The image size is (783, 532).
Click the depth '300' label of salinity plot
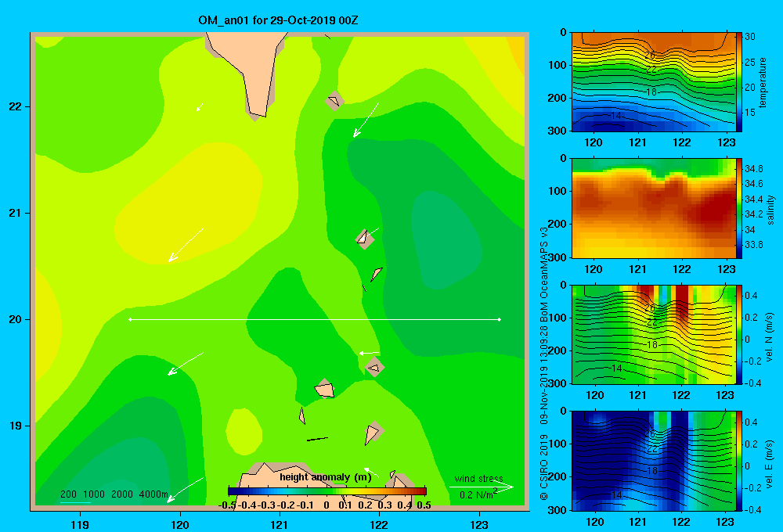click(557, 257)
